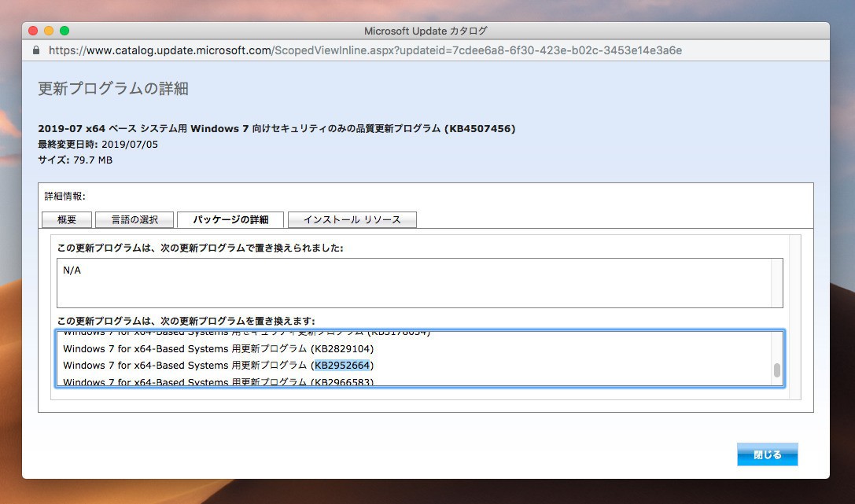Select the パッケージの詳細 tab

coord(230,219)
